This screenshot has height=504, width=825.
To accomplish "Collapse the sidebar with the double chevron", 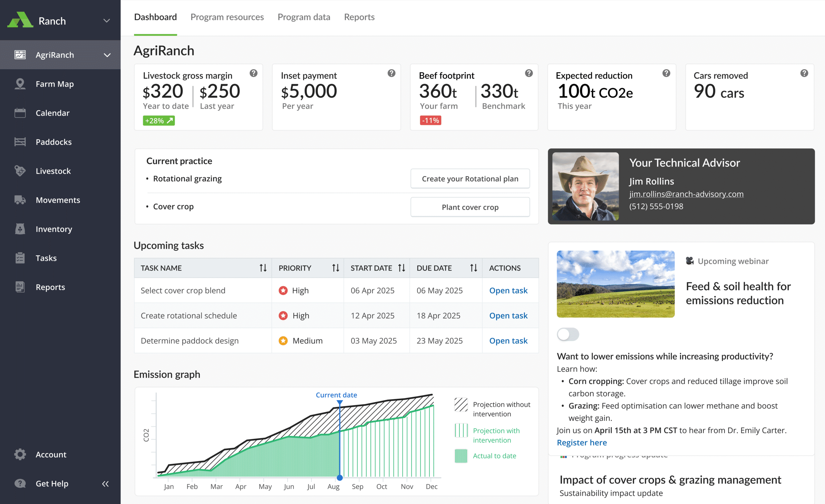I will [105, 484].
